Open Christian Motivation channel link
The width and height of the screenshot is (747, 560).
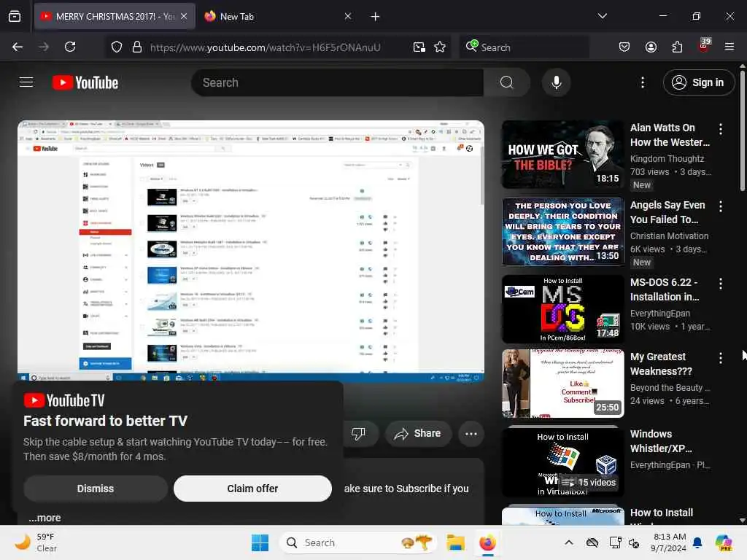point(670,236)
